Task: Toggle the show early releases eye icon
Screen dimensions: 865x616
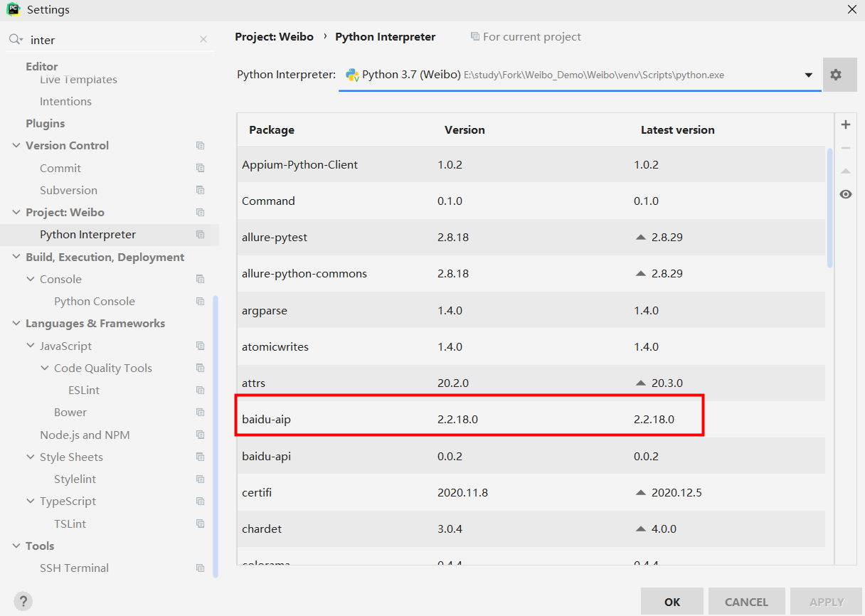Action: point(846,194)
